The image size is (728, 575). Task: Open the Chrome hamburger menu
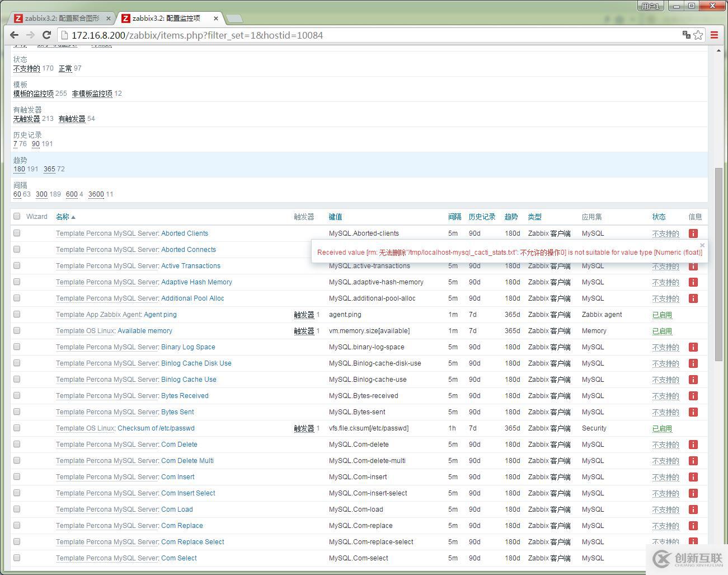tap(714, 35)
